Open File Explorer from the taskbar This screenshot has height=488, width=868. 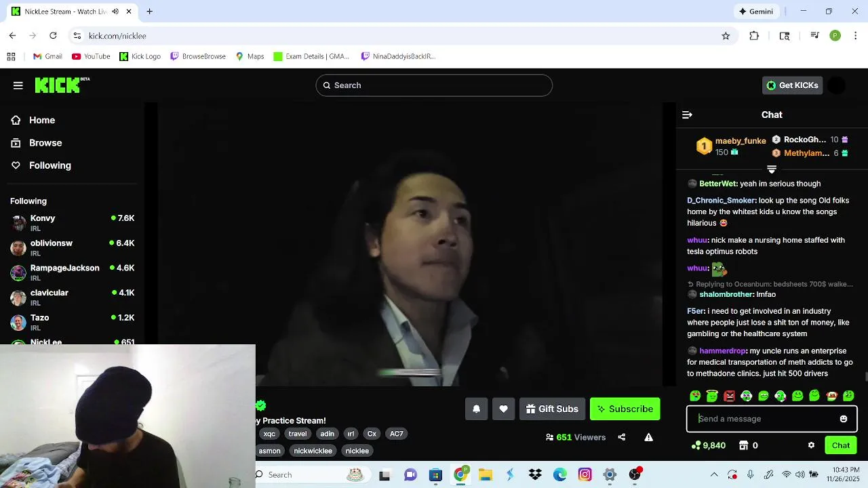point(485,474)
